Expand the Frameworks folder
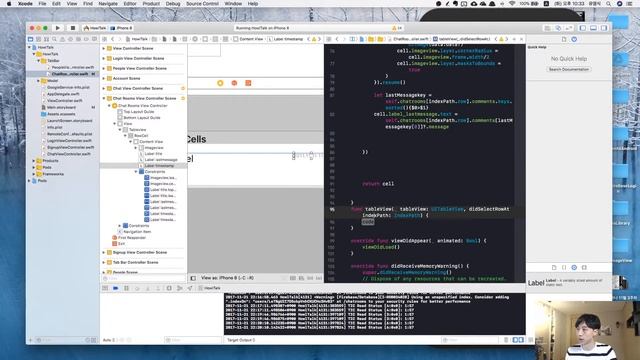Screen dimensions: 640x360 coord(34,174)
